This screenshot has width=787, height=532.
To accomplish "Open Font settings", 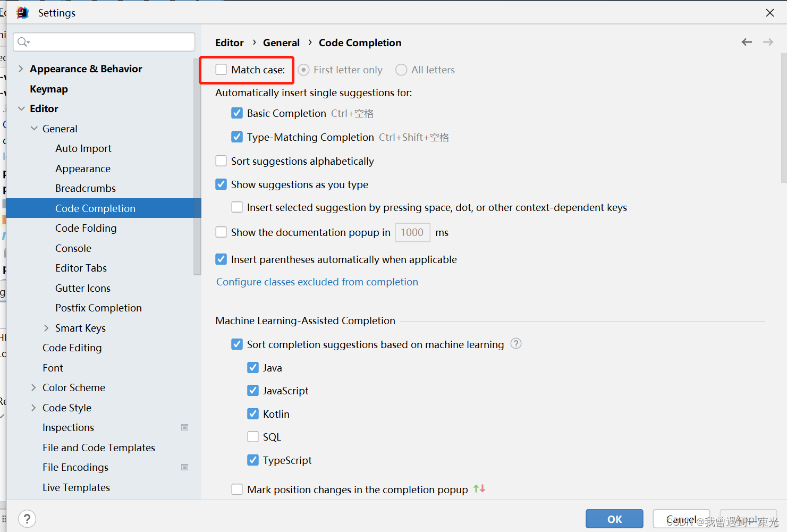I will point(53,368).
